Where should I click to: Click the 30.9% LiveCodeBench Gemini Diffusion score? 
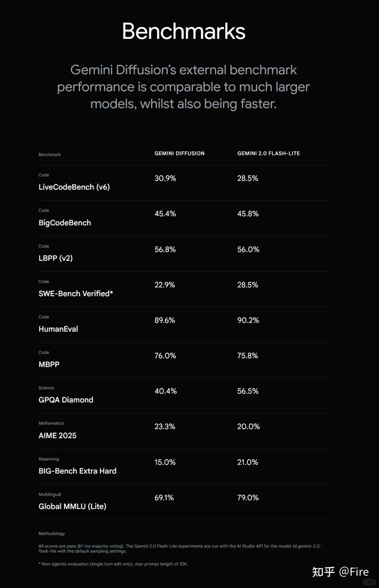click(165, 178)
